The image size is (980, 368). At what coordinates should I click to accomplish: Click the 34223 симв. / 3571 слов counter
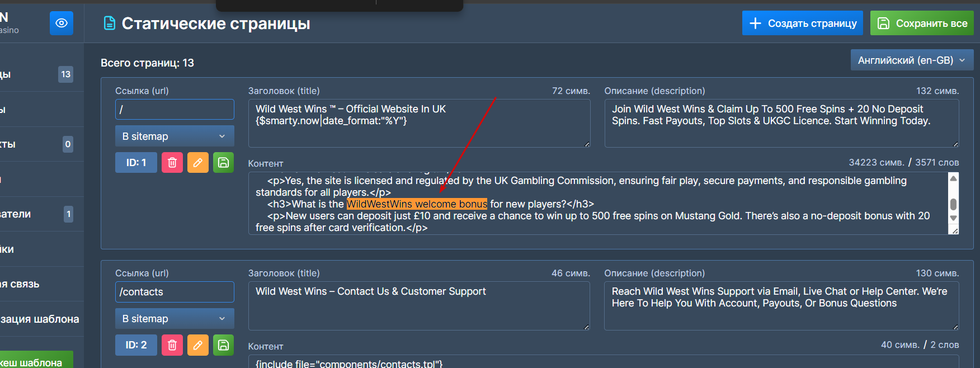tap(903, 163)
